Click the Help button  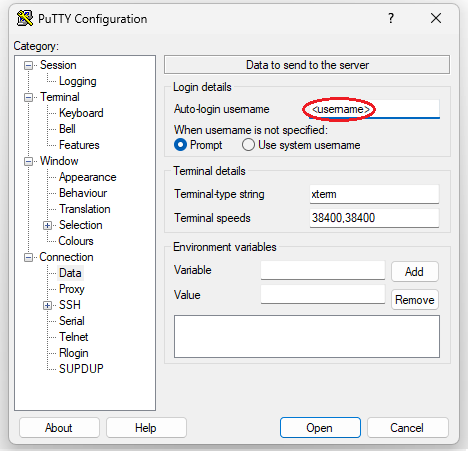146,428
